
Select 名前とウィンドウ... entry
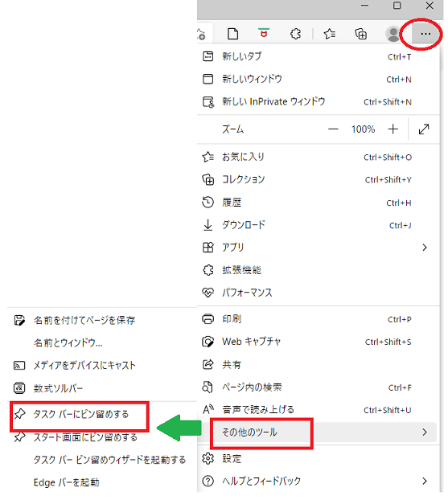pyautogui.click(x=103, y=342)
